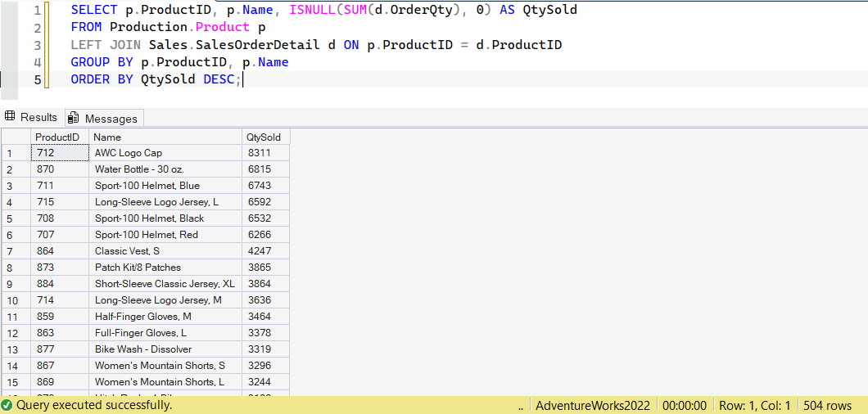Image resolution: width=868 pixels, height=414 pixels.
Task: Click ProductID 863 cell
Action: point(61,333)
